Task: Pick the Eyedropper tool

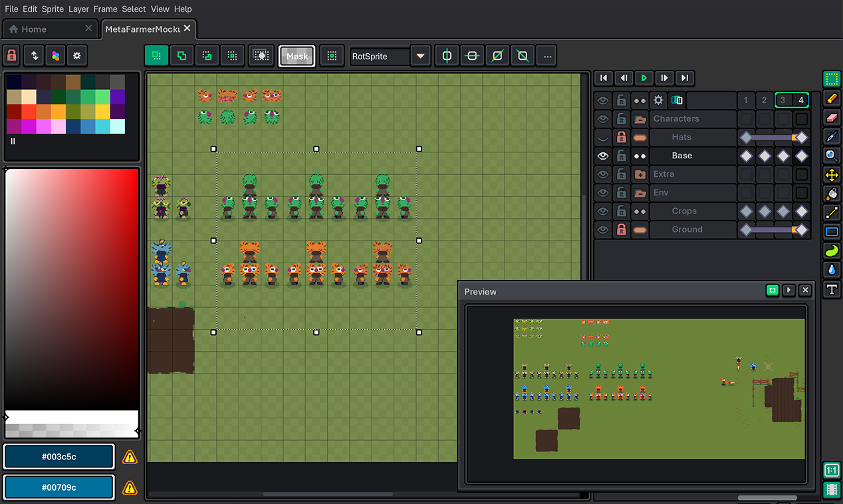Action: coord(831,136)
